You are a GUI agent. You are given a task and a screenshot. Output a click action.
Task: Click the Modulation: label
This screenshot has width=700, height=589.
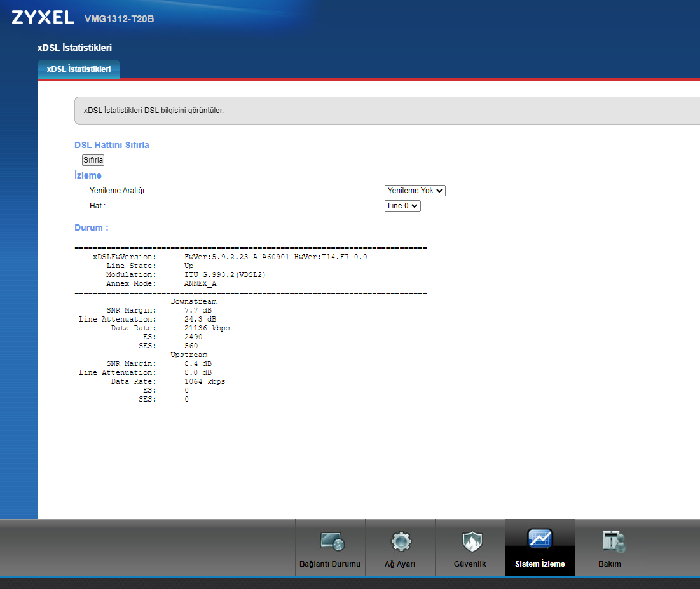(x=131, y=275)
